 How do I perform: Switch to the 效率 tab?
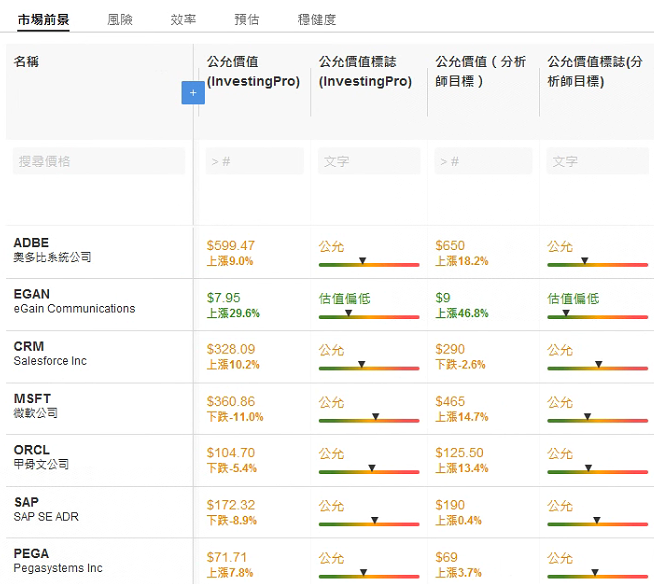(x=183, y=20)
